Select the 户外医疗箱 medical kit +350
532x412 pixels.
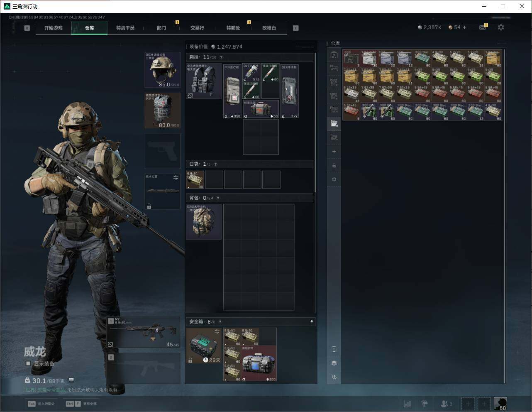[x=232, y=91]
